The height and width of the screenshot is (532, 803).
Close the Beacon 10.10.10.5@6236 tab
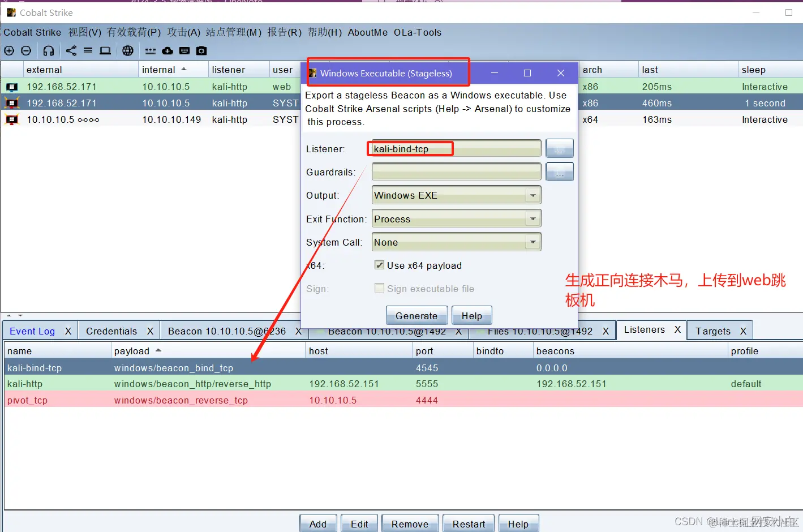[298, 331]
